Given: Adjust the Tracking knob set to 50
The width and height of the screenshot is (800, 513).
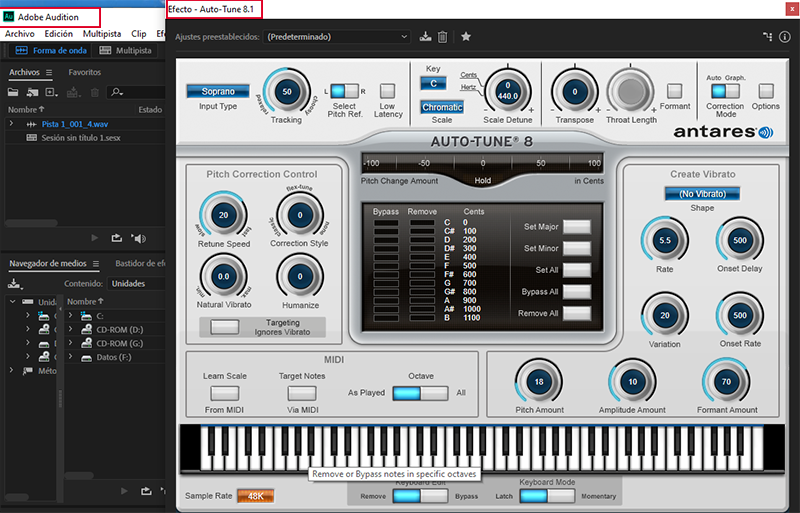Looking at the screenshot, I should (x=287, y=91).
